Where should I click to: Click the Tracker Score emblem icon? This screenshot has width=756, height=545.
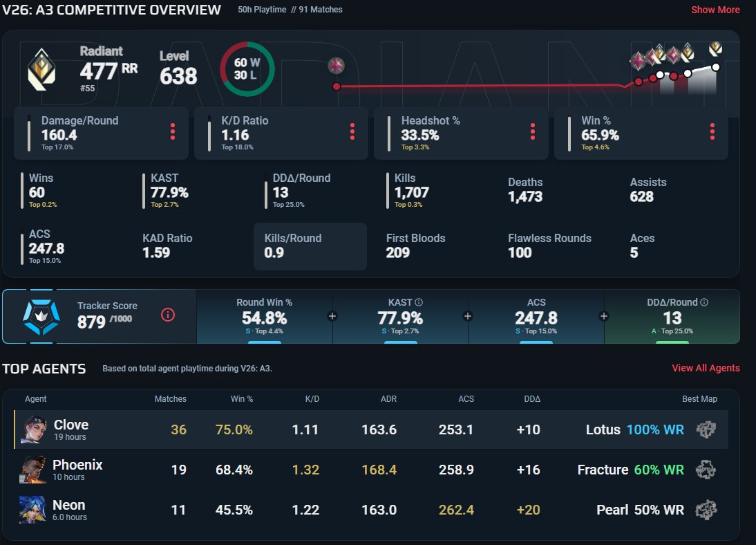coord(41,317)
